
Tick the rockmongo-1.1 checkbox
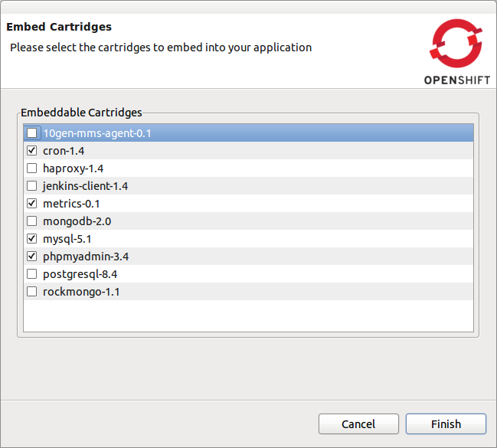[x=31, y=292]
